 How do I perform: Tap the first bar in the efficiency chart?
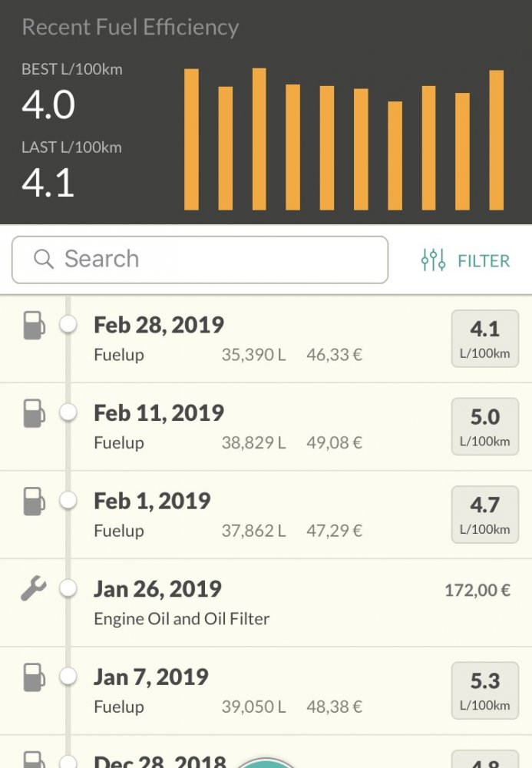coord(191,139)
